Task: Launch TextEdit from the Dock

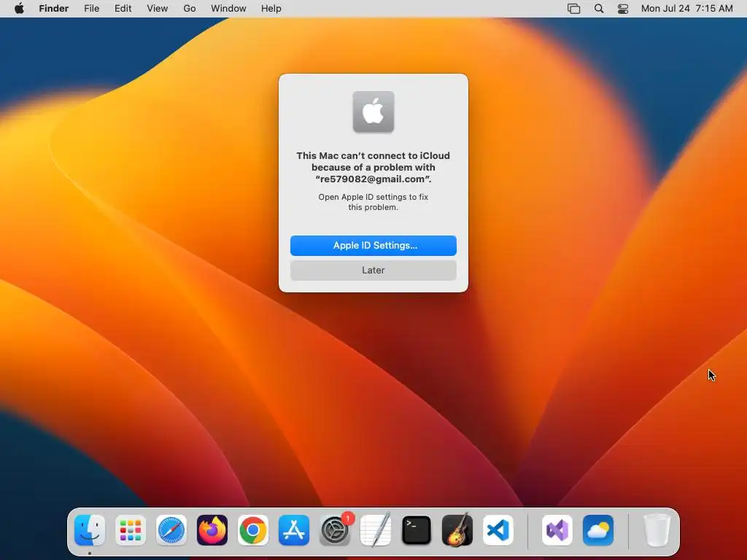Action: [x=376, y=531]
